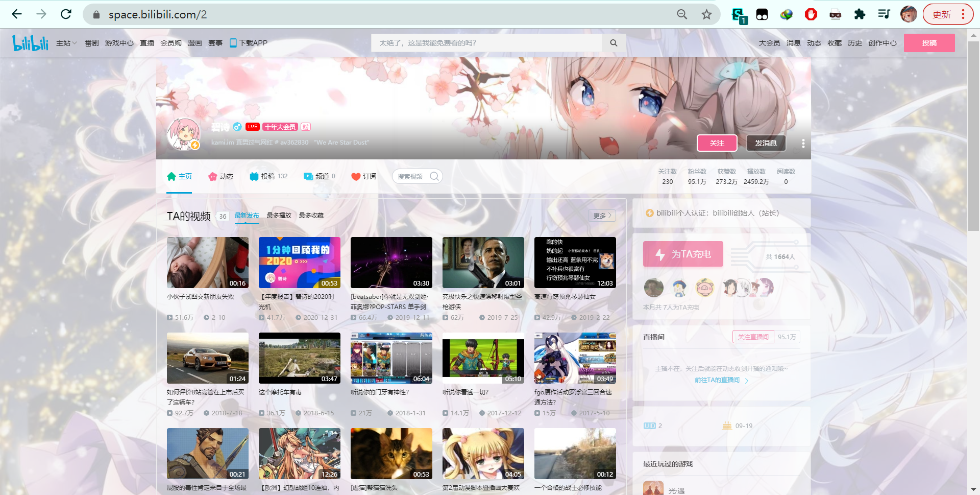
Task: Follow 前往TA的直播间 arrow link
Action: (x=721, y=380)
